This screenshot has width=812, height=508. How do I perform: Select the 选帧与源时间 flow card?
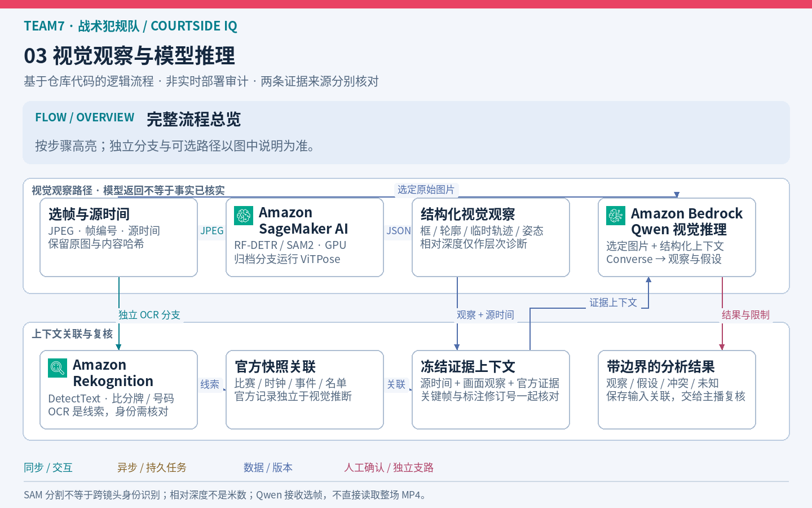click(118, 237)
